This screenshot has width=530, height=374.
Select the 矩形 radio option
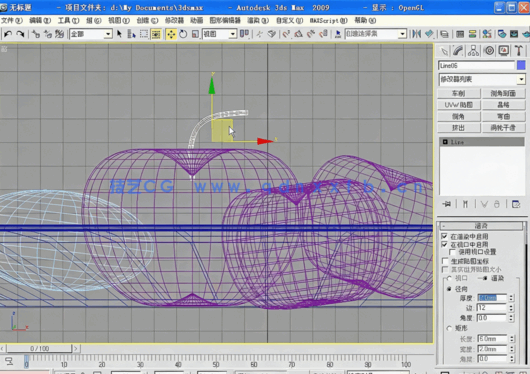tap(449, 328)
